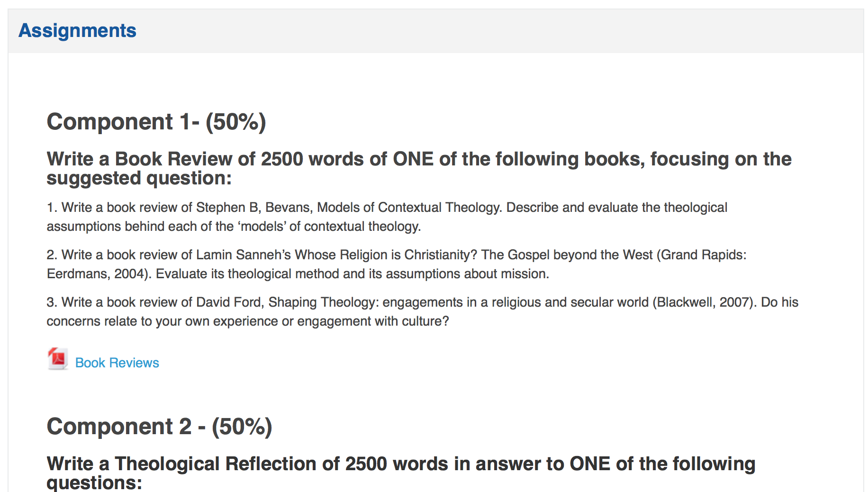This screenshot has width=868, height=492.
Task: Click the Assignments page title
Action: coord(77,31)
